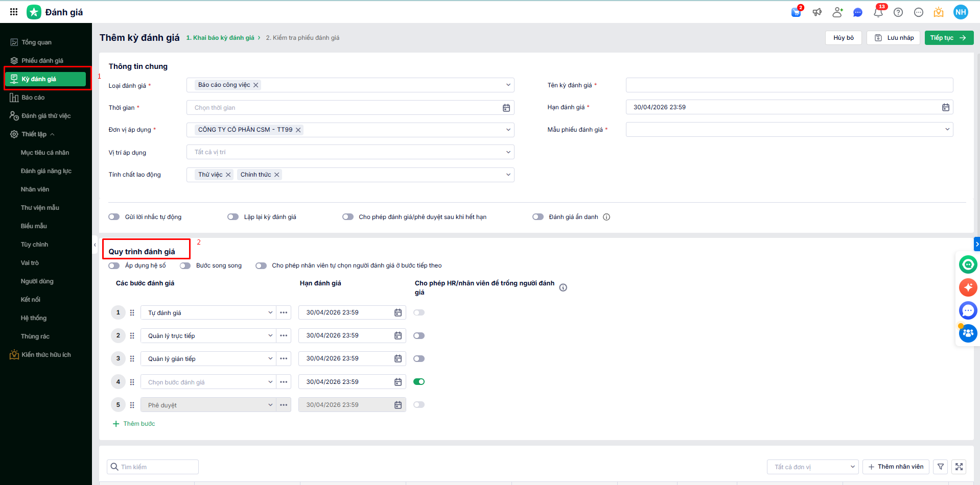Go to Báo cáo in sidebar
This screenshot has width=980, height=485.
tap(33, 98)
